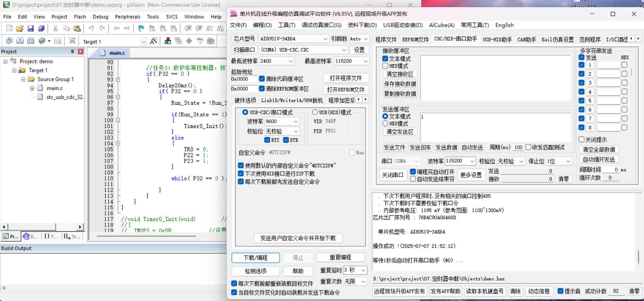Expand main.c node in Project tree

32,88
